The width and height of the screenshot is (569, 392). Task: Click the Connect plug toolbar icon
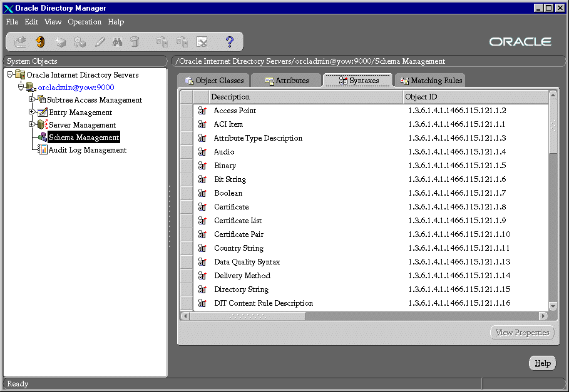[21, 42]
